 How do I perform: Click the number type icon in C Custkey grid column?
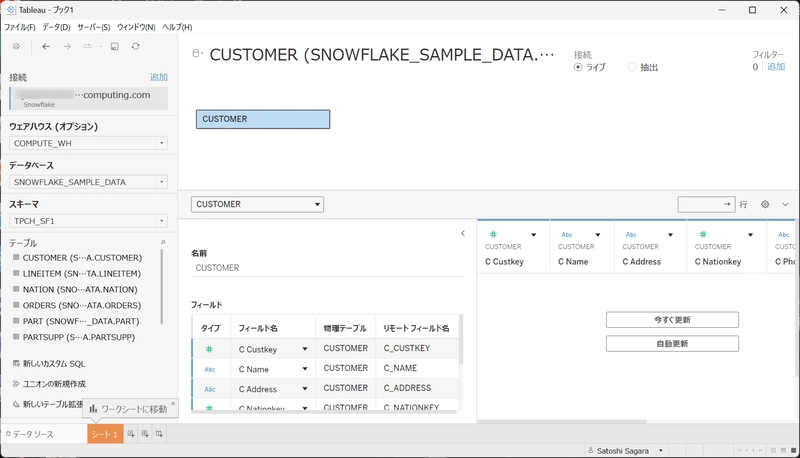tap(493, 235)
